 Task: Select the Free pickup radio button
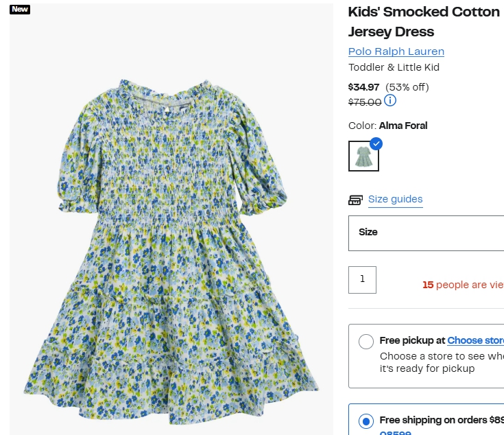pos(367,341)
